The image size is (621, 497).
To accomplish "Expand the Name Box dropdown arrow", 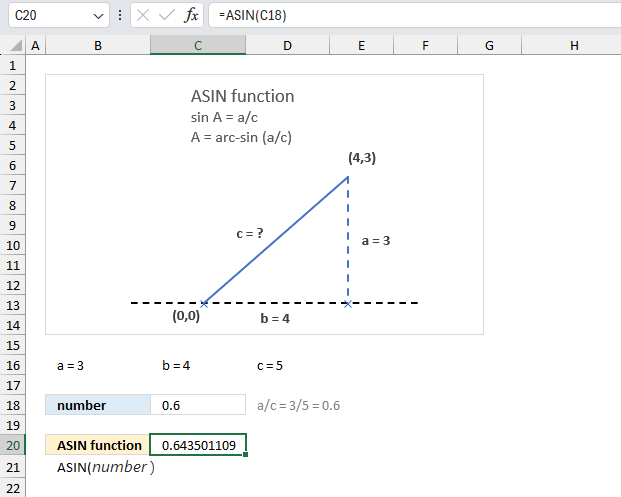I will (x=98, y=16).
